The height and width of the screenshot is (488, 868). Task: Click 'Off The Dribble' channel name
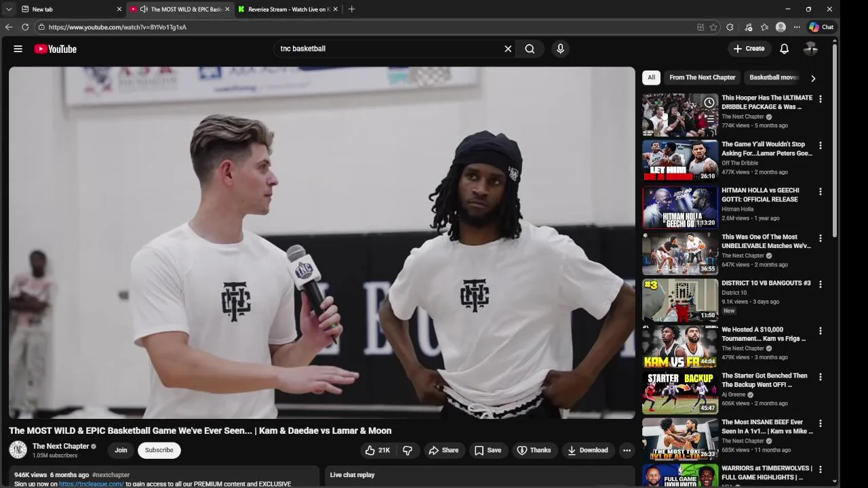(x=740, y=163)
